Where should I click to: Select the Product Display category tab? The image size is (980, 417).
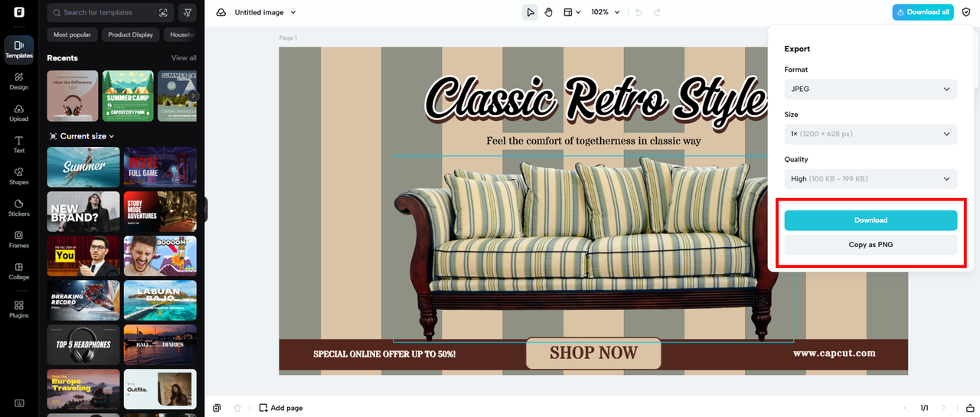pyautogui.click(x=130, y=34)
